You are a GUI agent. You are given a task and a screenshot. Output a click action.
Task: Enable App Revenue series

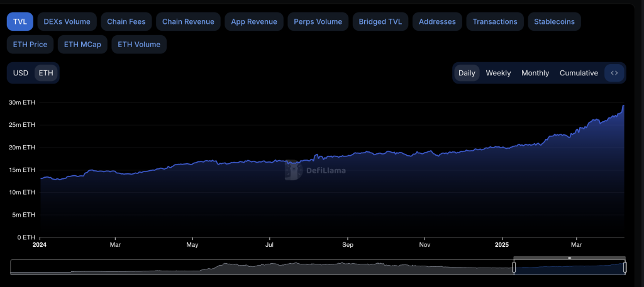[254, 21]
